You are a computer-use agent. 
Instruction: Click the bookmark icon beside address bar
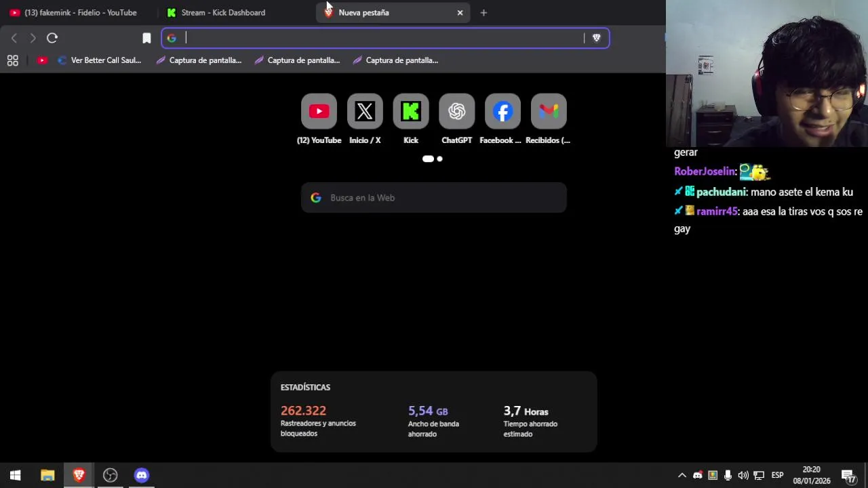(146, 38)
